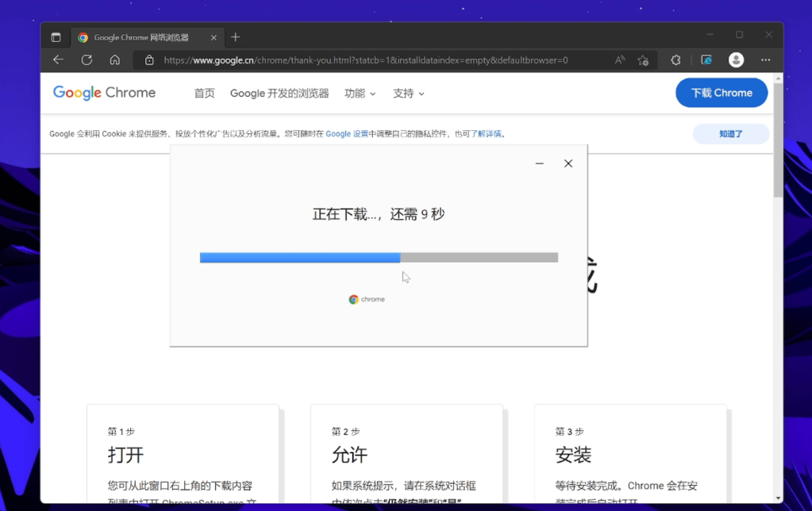Maximize the Edge browser window
812x511 pixels.
740,35
